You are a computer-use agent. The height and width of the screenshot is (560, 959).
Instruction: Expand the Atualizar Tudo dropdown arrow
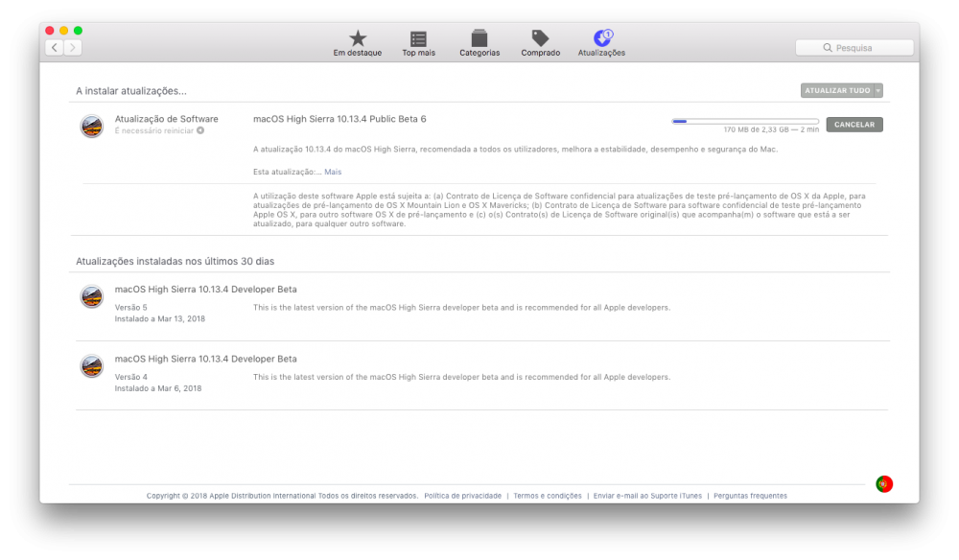click(878, 90)
